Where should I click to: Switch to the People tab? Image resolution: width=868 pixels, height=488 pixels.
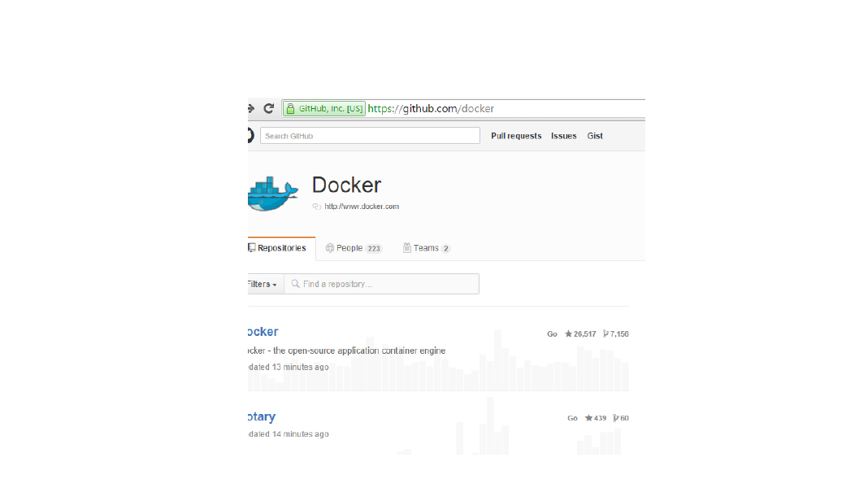354,248
